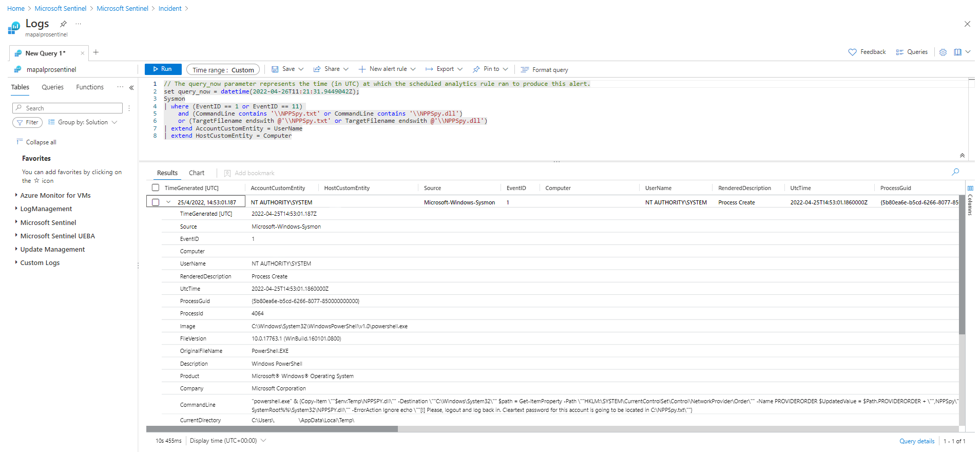Open the Feedback heart button

[867, 52]
